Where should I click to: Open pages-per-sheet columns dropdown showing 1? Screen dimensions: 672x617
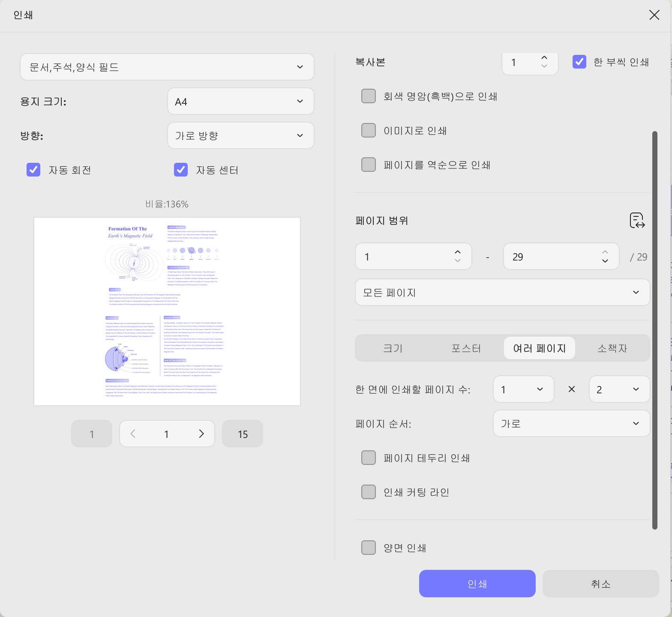point(524,389)
